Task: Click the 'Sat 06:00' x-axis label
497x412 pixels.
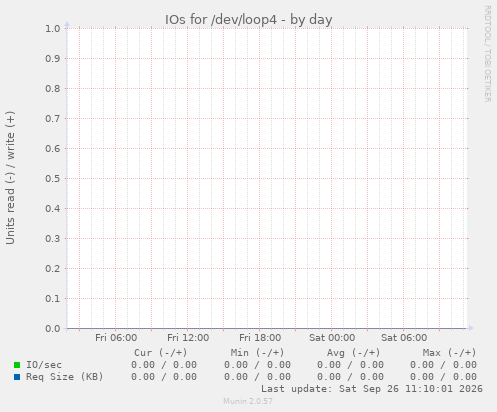Action: 404,338
